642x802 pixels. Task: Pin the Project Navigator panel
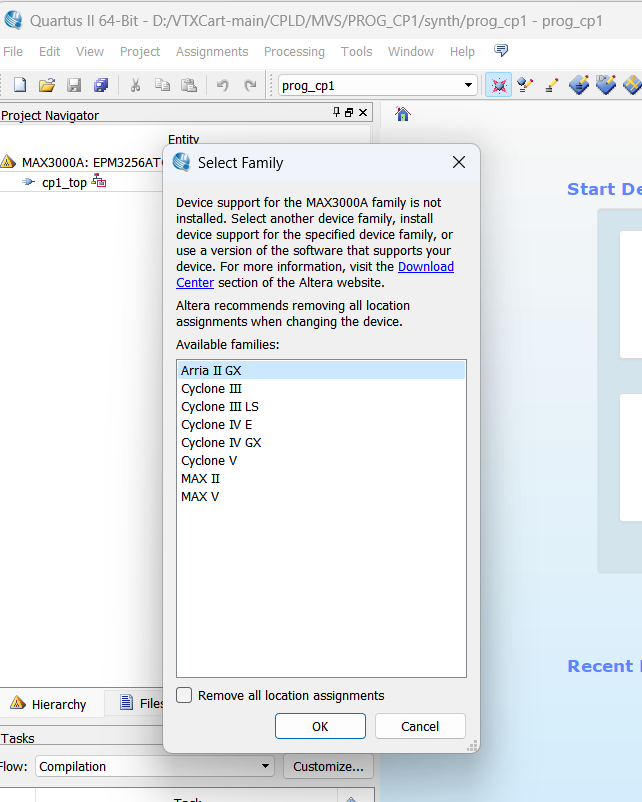(x=336, y=112)
